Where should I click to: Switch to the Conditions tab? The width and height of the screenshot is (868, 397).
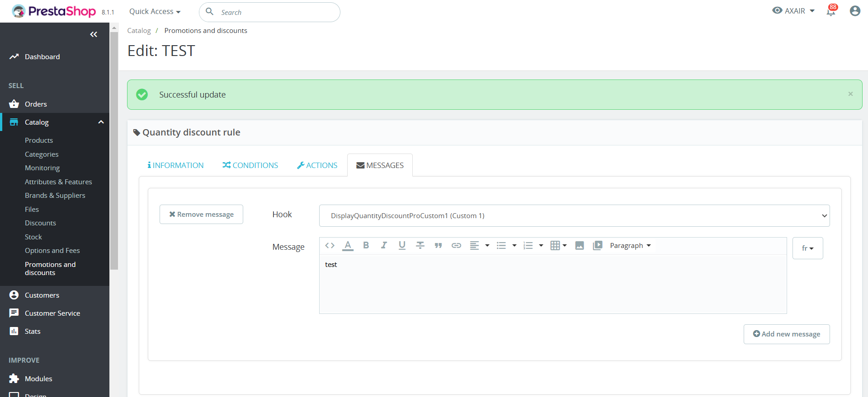click(250, 165)
